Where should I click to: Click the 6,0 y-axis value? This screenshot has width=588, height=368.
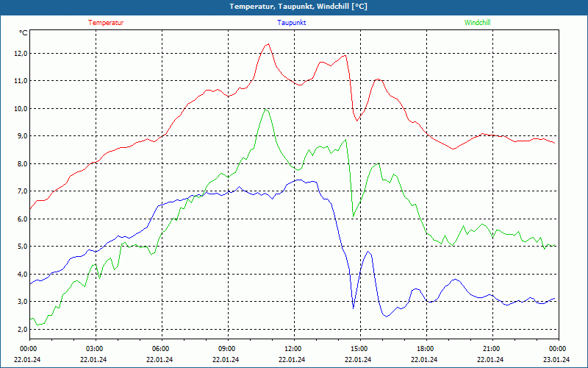click(22, 219)
